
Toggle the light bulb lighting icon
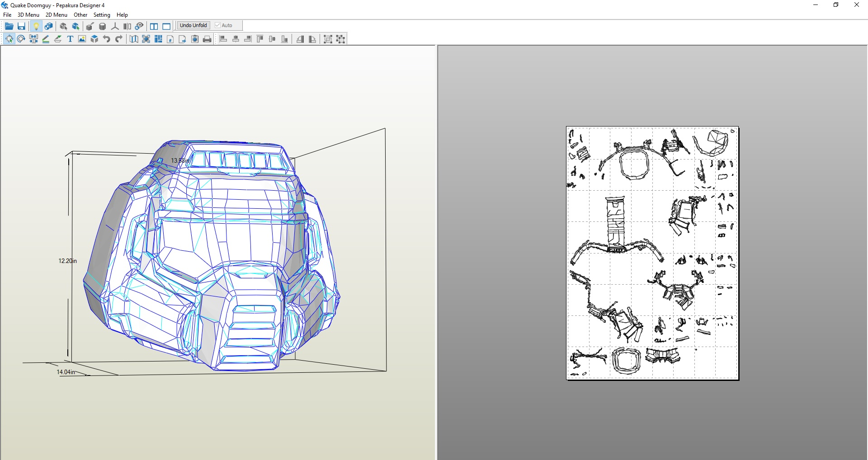[x=36, y=26]
